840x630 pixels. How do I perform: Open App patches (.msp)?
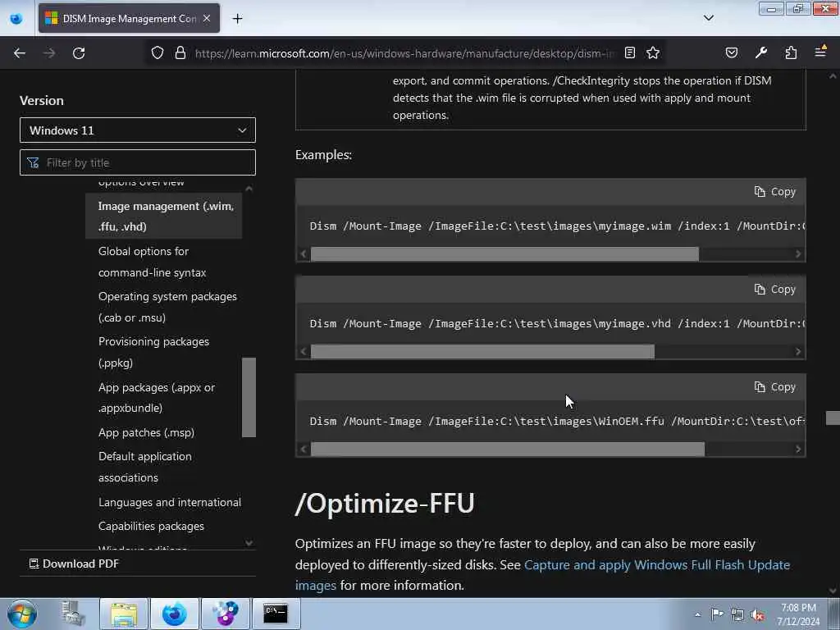click(x=146, y=432)
